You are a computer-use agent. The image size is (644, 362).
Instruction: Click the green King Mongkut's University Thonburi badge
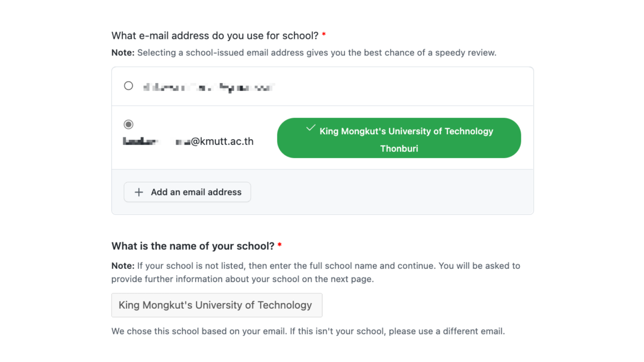point(399,138)
